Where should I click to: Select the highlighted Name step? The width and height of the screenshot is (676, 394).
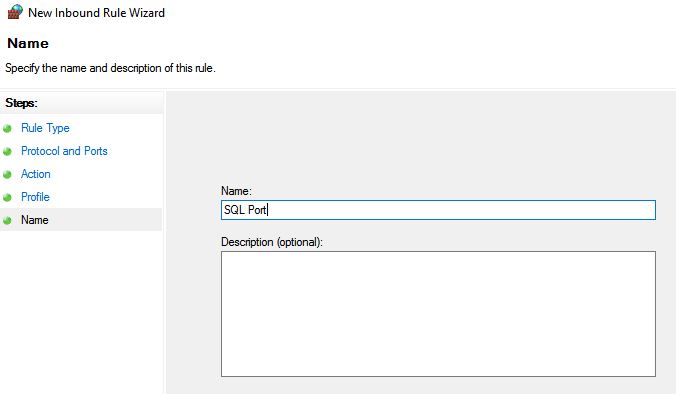point(81,219)
